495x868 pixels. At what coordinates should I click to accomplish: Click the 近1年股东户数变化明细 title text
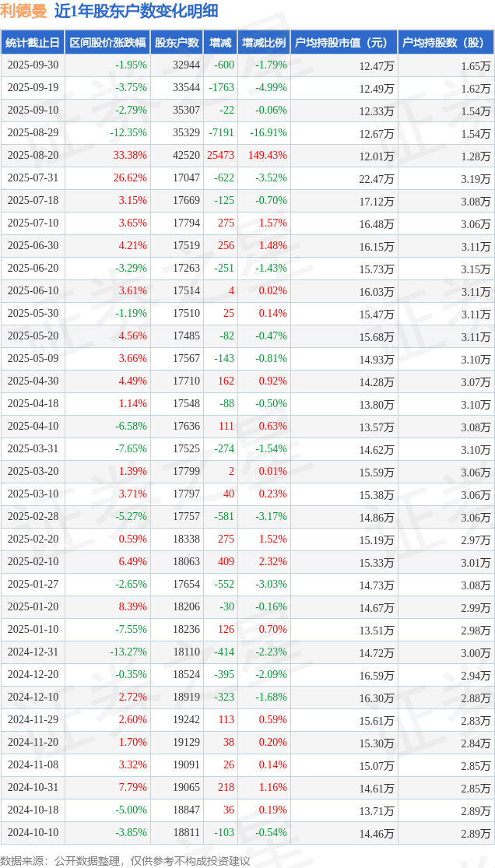(136, 11)
